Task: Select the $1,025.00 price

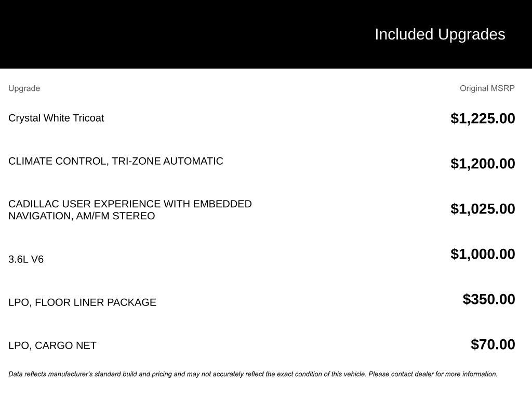Action: (483, 209)
